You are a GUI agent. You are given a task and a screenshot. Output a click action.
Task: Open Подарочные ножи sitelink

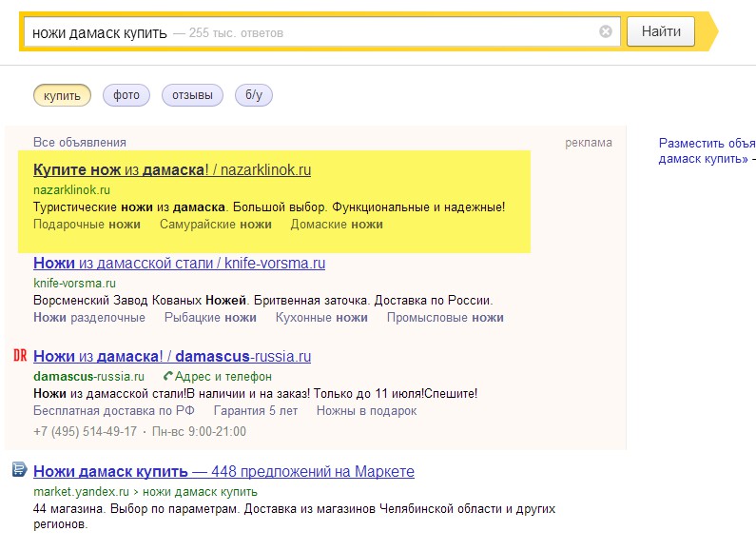point(87,225)
